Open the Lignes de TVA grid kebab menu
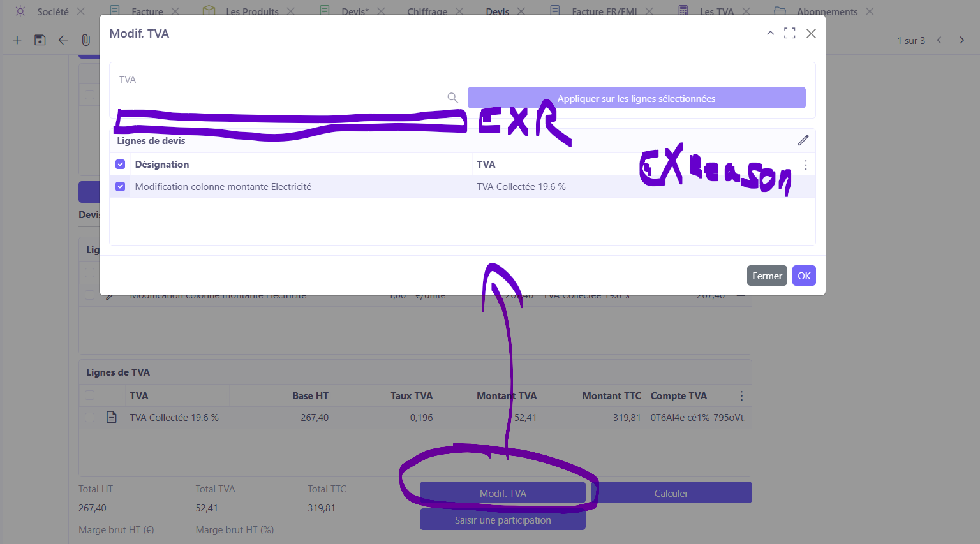980x544 pixels. (741, 396)
